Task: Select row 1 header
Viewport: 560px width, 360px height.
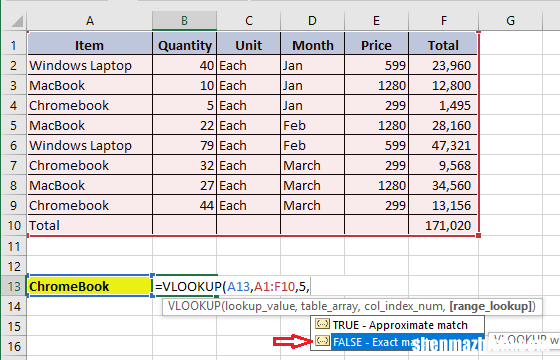Action: coord(14,45)
